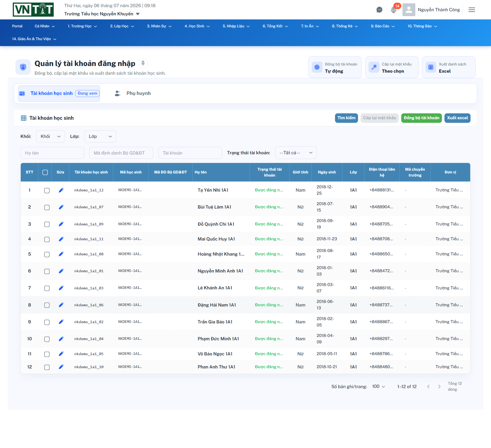Open the Trạng thái tài khoản dropdown
This screenshot has height=448, width=491.
(x=296, y=153)
